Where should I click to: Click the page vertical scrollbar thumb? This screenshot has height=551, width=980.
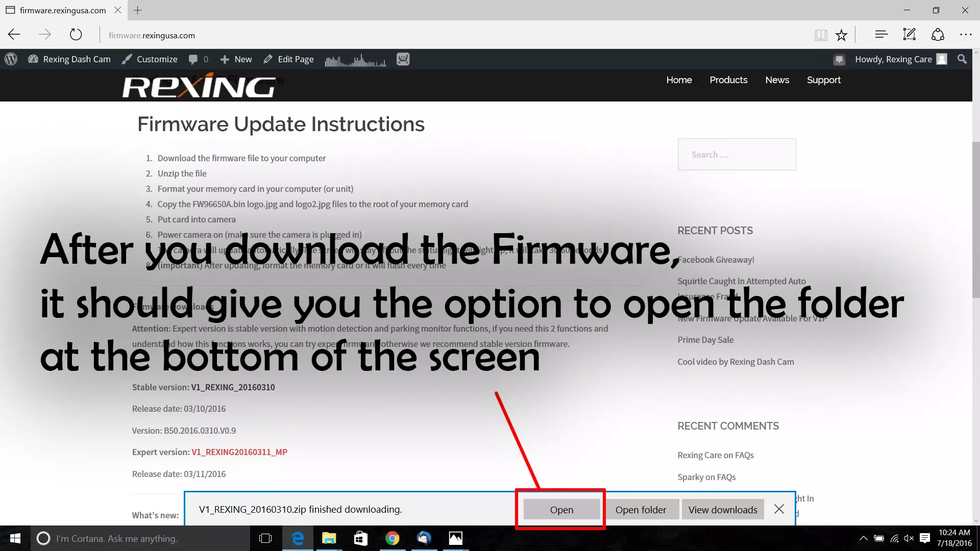[975, 219]
